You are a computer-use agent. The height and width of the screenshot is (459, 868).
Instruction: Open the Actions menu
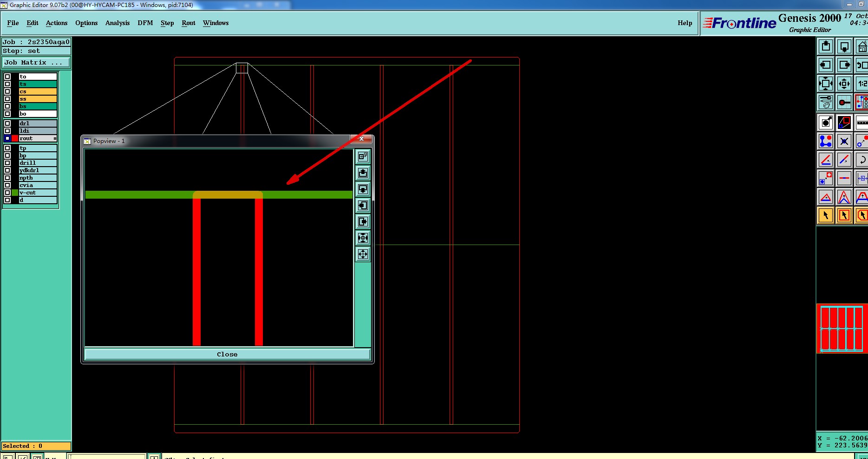[x=57, y=23]
